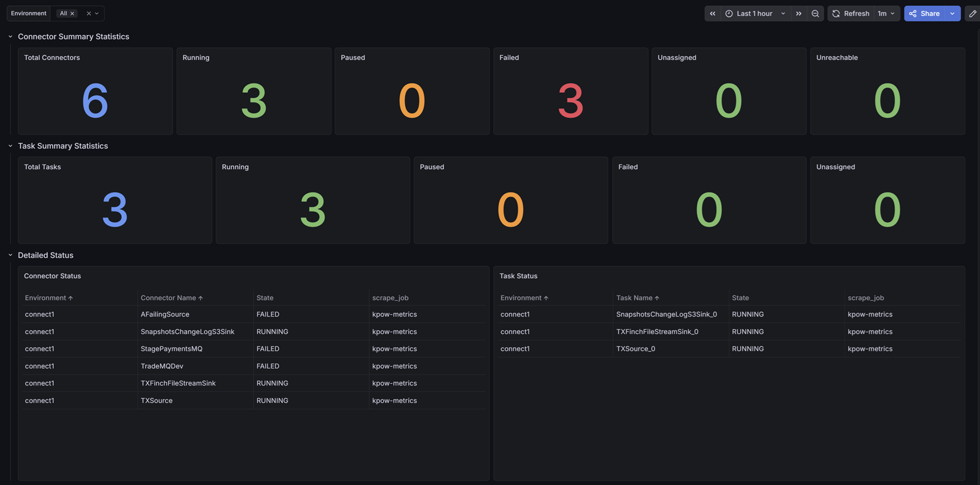
Task: Click the Total Tasks panel title
Action: 43,167
